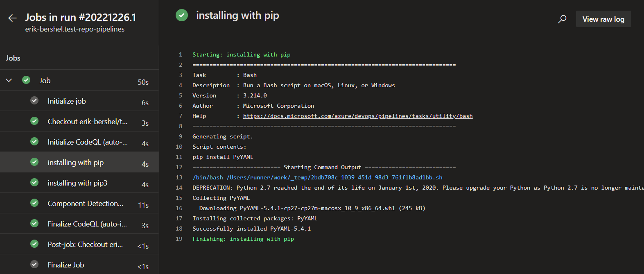Image resolution: width=644 pixels, height=274 pixels.
Task: Go back using the left arrow icon
Action: [12, 18]
